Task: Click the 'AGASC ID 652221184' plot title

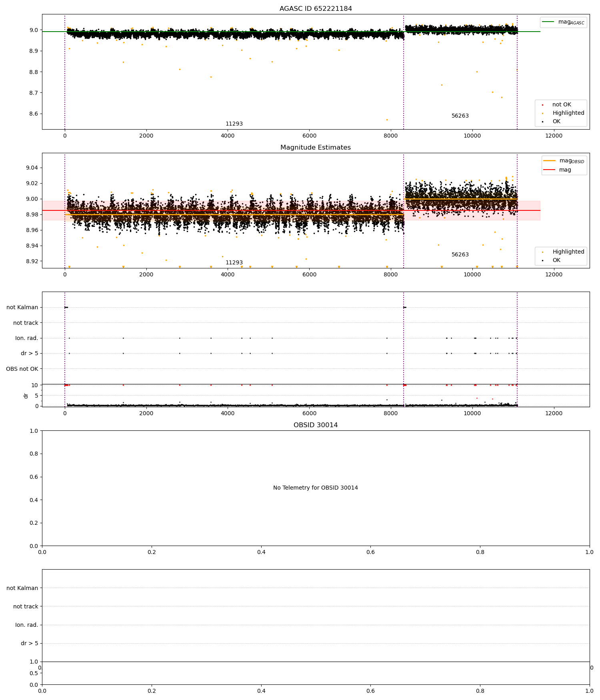Action: click(316, 9)
